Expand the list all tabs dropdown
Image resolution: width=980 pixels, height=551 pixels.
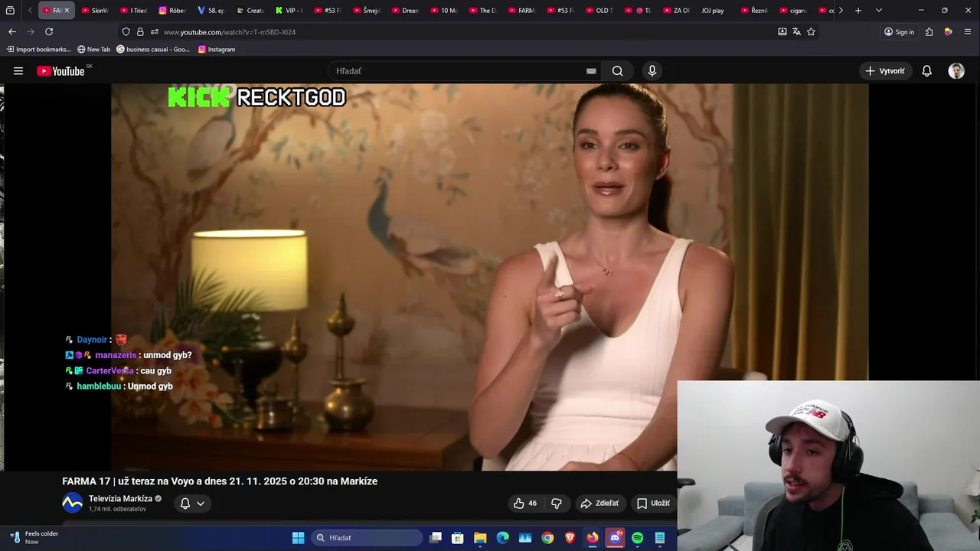click(878, 11)
